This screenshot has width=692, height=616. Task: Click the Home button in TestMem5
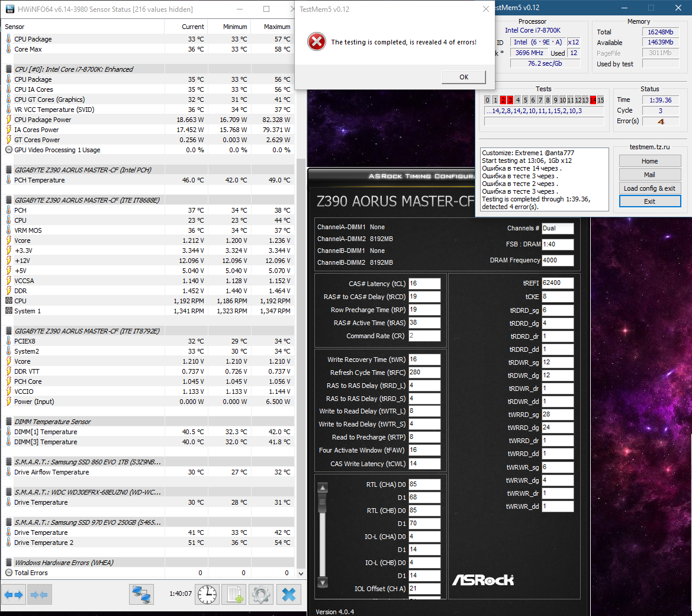pos(649,161)
